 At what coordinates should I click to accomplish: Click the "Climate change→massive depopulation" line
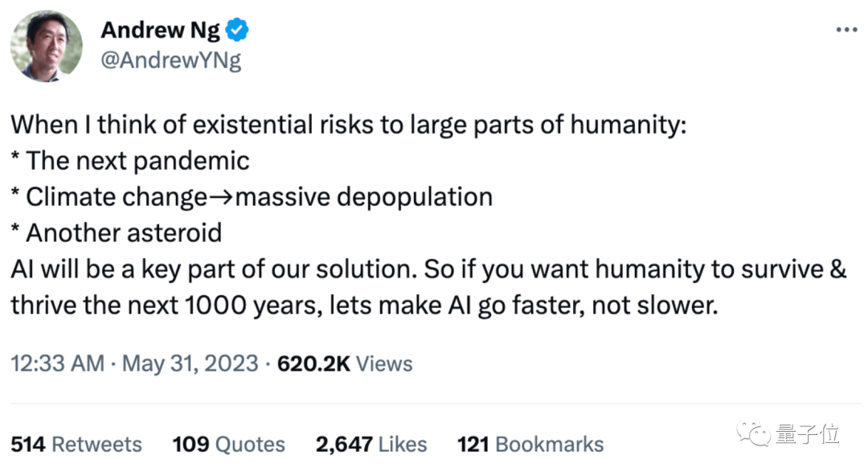pyautogui.click(x=252, y=196)
